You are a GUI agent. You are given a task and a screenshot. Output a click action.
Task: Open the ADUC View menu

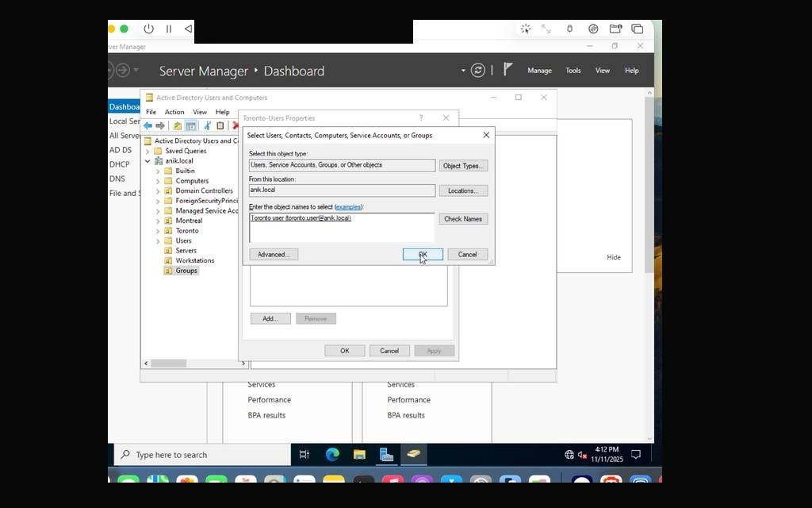click(200, 112)
